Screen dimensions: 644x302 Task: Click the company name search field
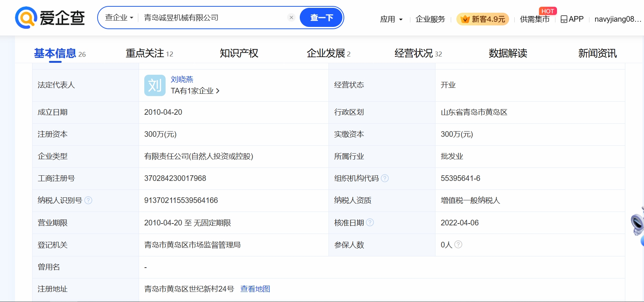pos(213,18)
